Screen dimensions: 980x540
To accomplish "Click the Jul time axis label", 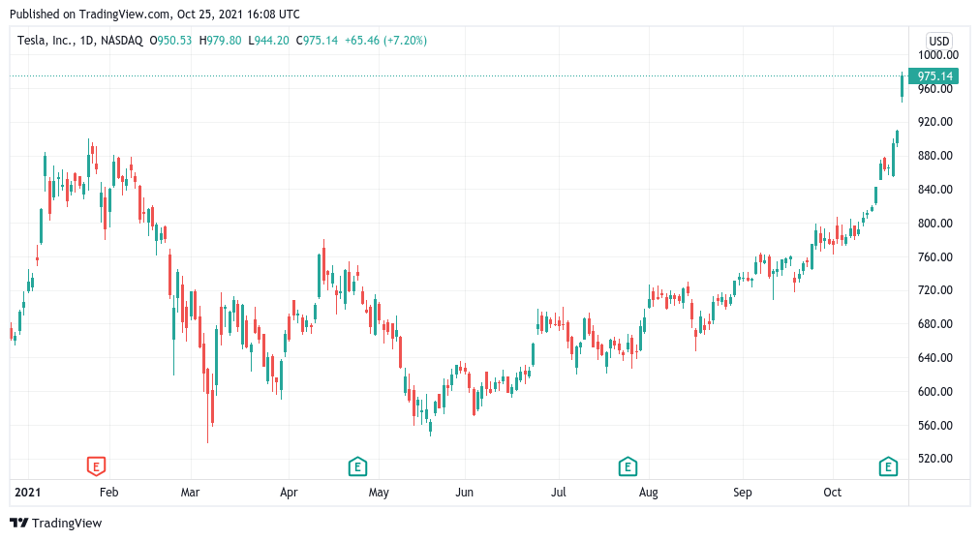I will click(558, 492).
